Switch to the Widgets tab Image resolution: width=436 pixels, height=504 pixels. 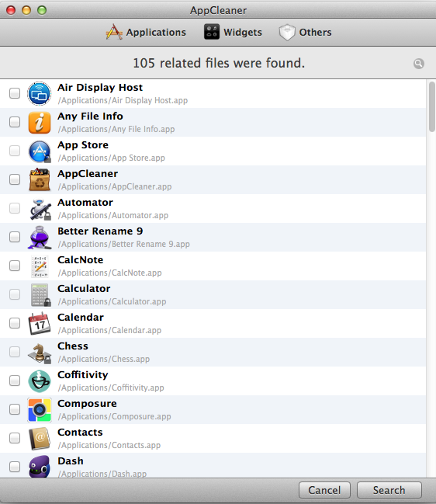tap(233, 32)
